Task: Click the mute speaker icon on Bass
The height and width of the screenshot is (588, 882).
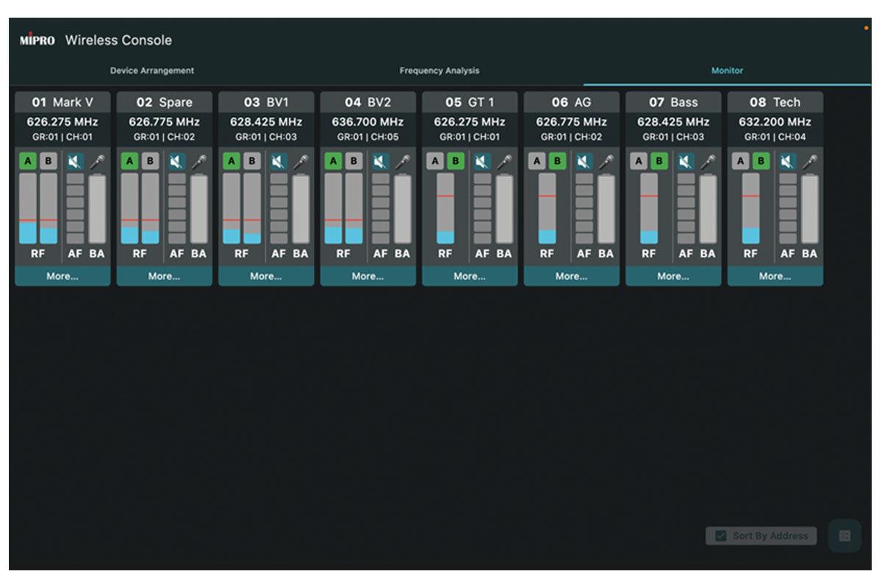Action: coord(686,162)
